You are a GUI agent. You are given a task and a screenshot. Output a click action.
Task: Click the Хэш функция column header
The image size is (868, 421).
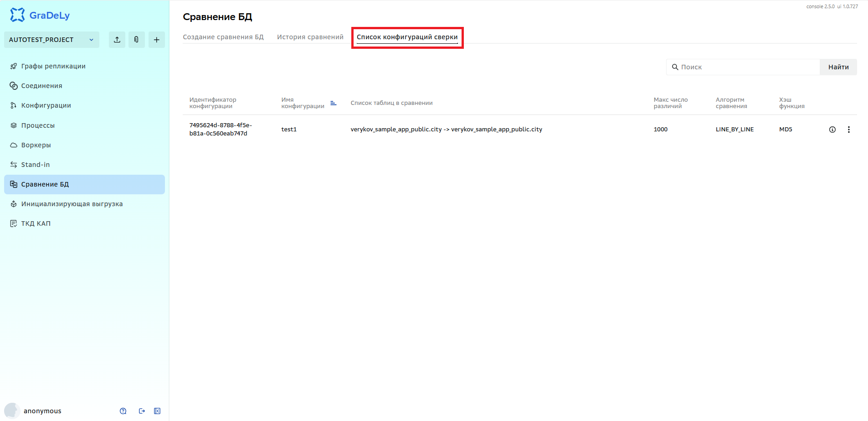pyautogui.click(x=792, y=103)
